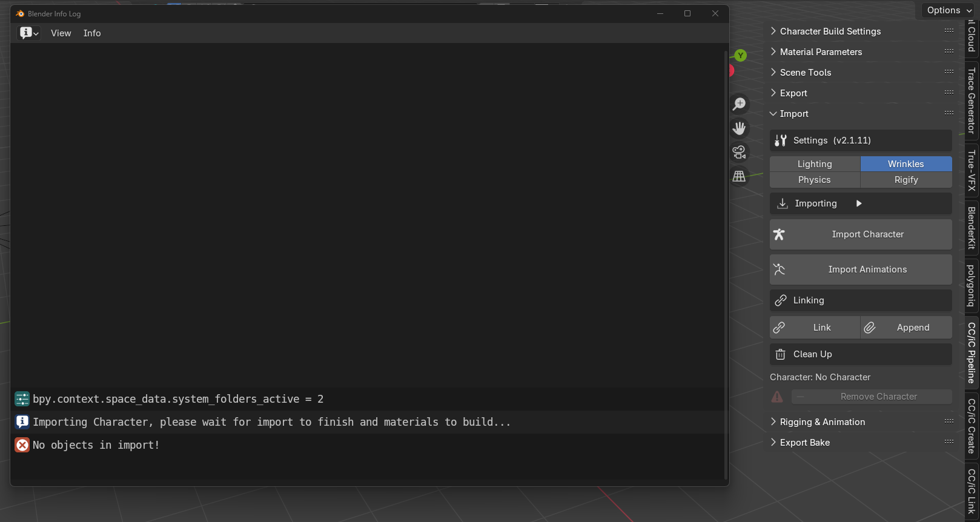Image resolution: width=980 pixels, height=522 pixels.
Task: Click the Material Parameters drag grip
Action: tap(949, 51)
